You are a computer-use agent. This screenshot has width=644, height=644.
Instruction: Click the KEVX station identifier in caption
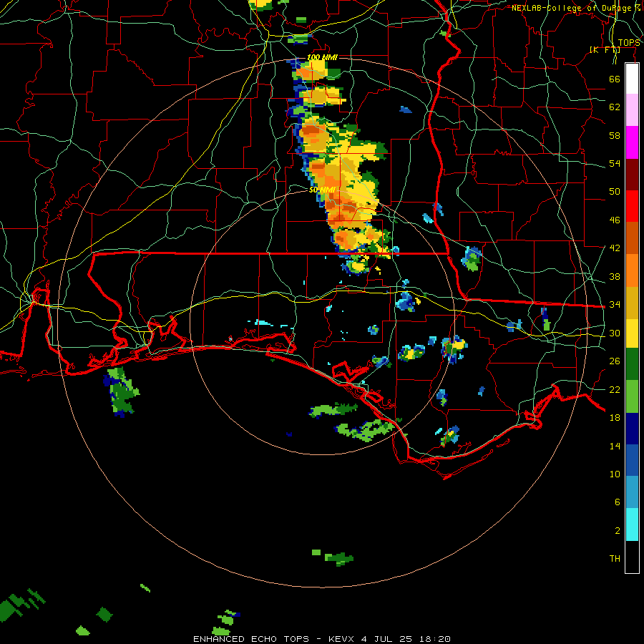pos(341,639)
